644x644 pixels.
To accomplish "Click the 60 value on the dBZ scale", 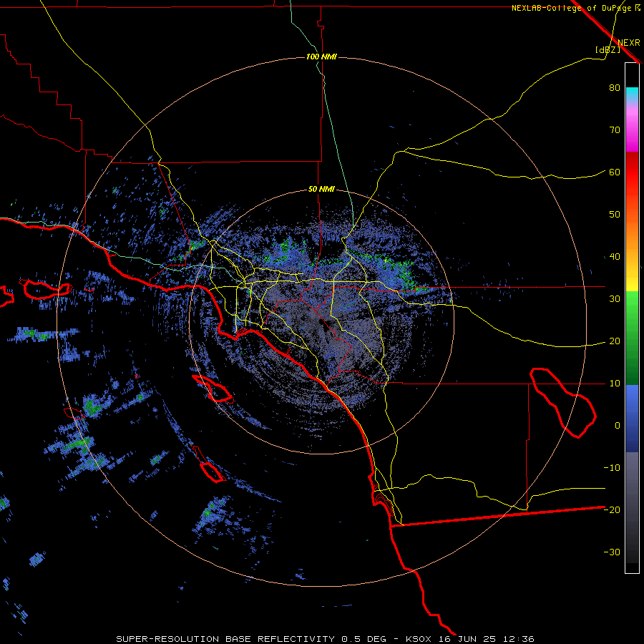I will point(615,172).
